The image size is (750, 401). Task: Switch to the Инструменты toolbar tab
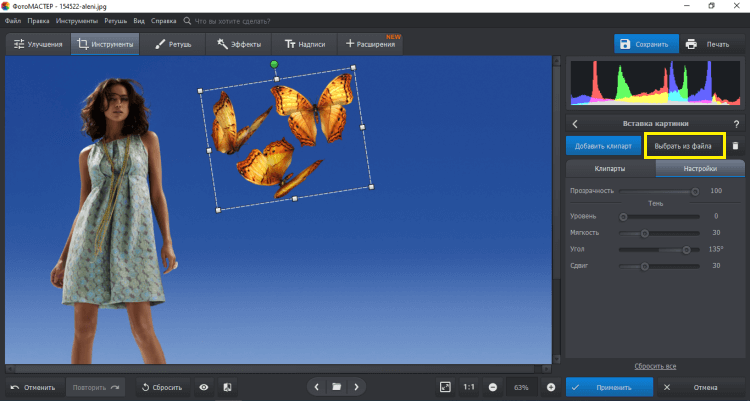[105, 44]
